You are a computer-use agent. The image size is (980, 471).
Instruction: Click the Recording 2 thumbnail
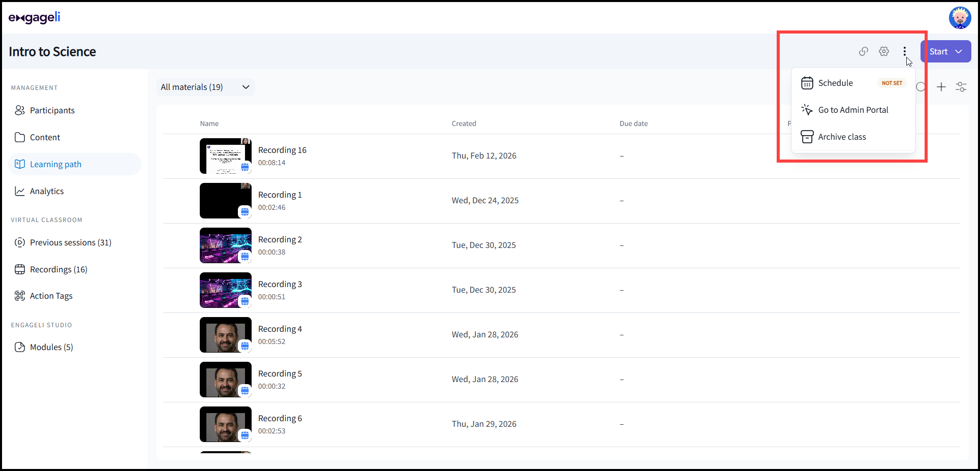[225, 245]
